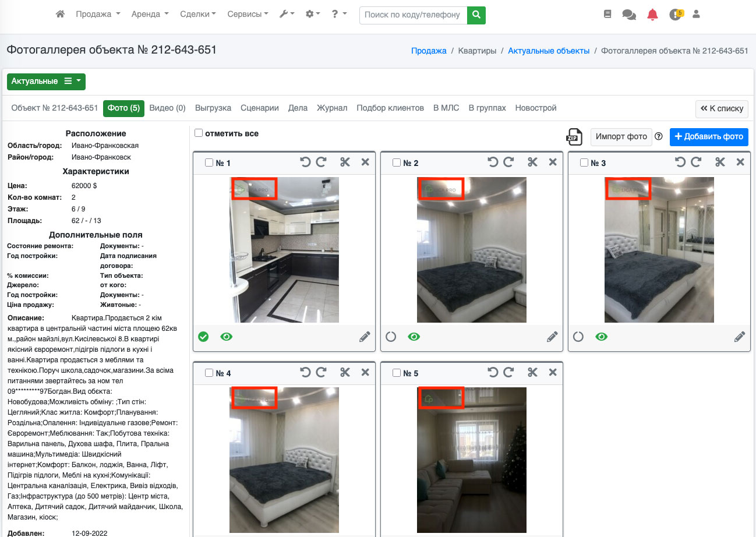Crop photo № 2 with scissors icon
Screen dimensions: 756x537
[532, 162]
